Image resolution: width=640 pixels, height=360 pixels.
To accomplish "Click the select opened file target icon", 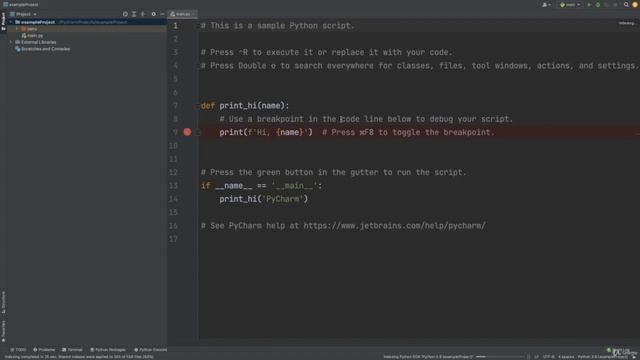I will click(125, 14).
